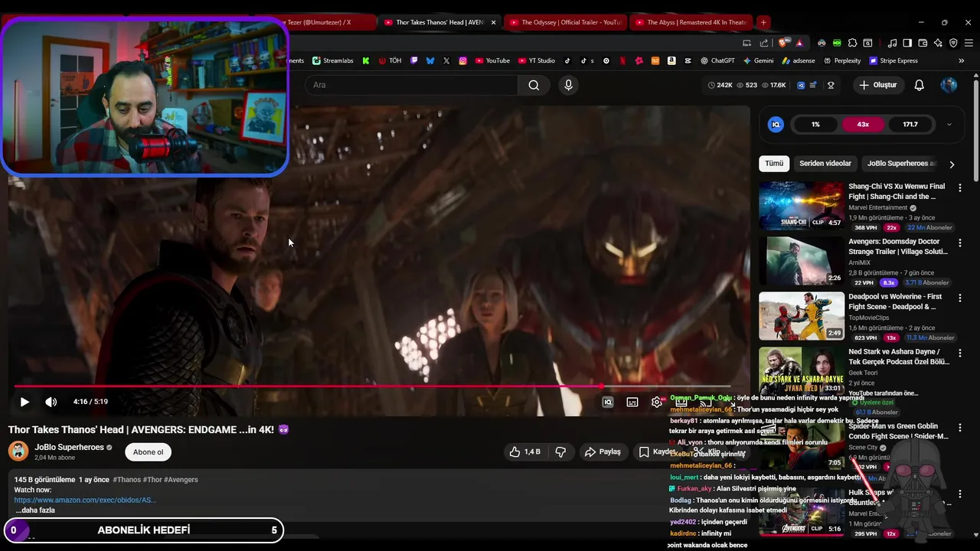This screenshot has height=551, width=980.
Task: Open the Amazon bookmark icon
Action: point(671,60)
